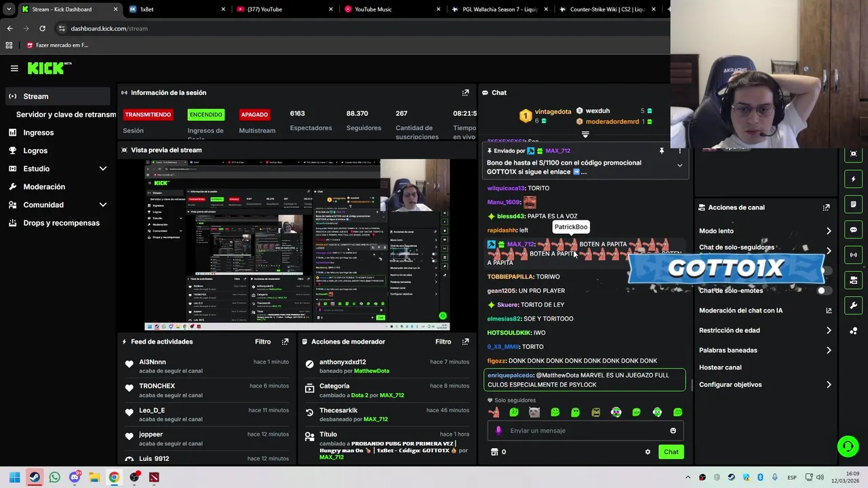The width and height of the screenshot is (868, 488).
Task: Click the green Chat send button
Action: 671,452
